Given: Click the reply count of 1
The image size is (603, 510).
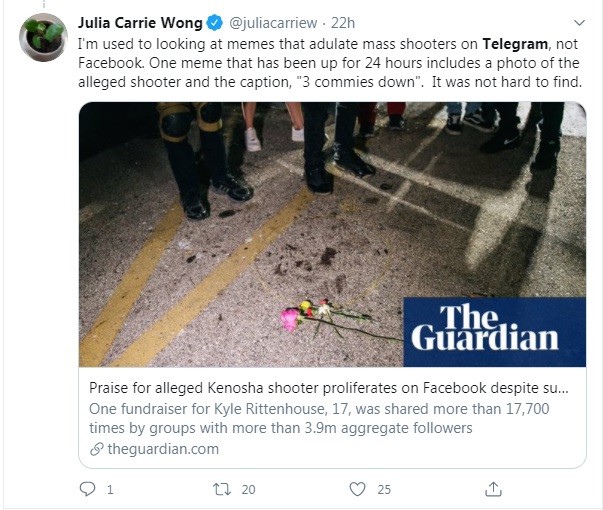Looking at the screenshot, I should [110, 490].
